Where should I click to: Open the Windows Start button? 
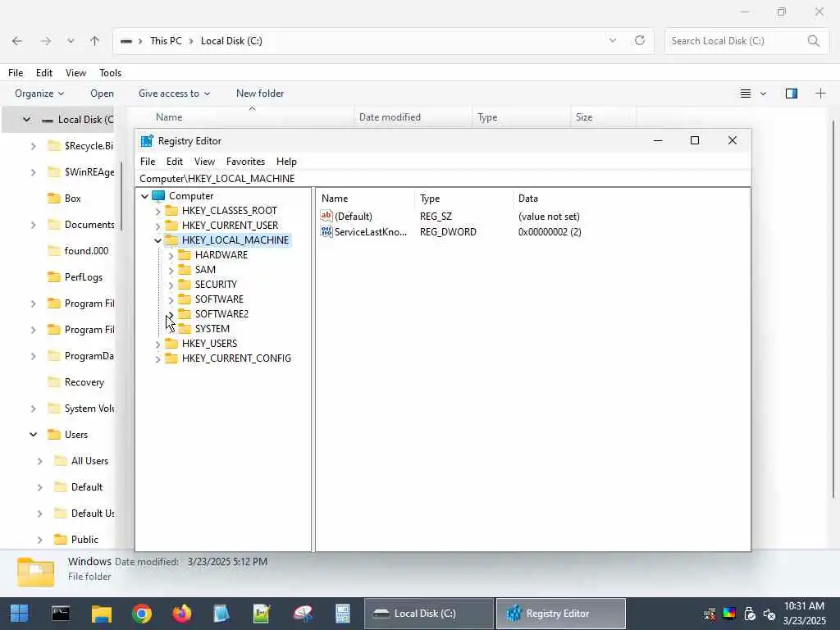coord(20,614)
